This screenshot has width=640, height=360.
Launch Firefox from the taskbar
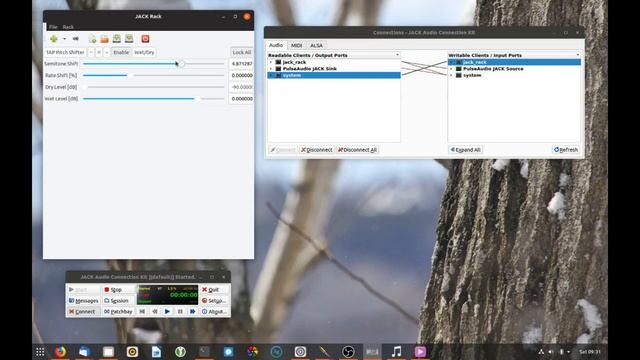coord(60,352)
